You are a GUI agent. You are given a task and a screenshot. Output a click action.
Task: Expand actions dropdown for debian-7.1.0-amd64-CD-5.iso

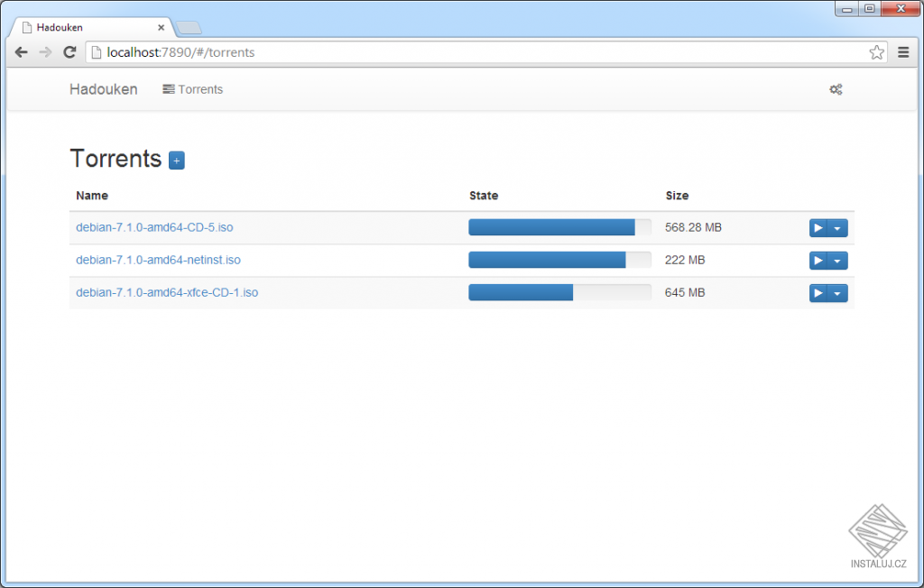click(837, 228)
